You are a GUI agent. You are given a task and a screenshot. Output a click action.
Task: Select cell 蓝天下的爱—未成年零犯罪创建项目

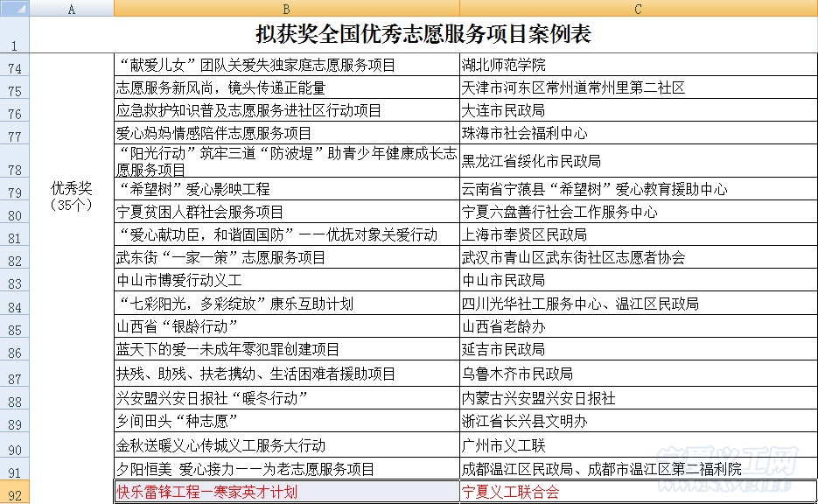286,349
